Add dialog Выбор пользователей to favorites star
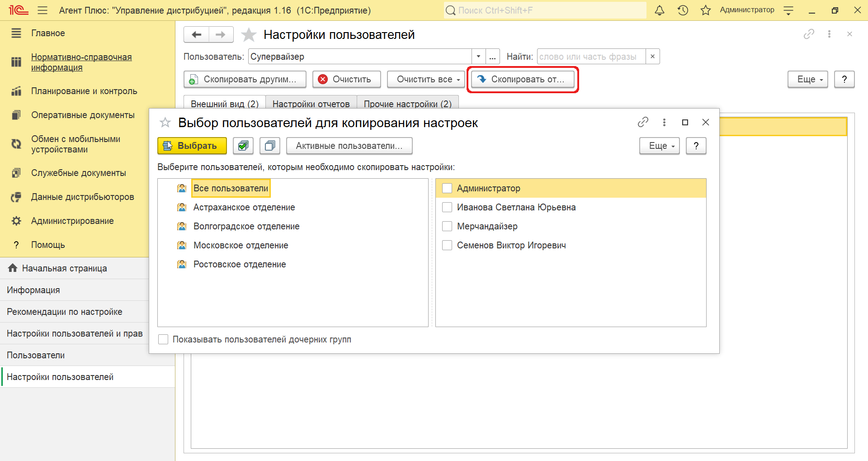The height and width of the screenshot is (461, 868). tap(165, 123)
